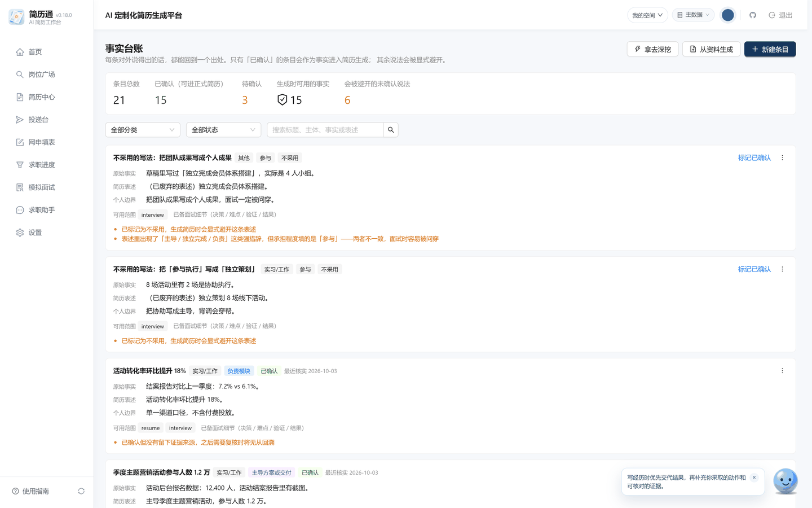
Task: Focus the 搜索标题 search field
Action: tap(325, 130)
